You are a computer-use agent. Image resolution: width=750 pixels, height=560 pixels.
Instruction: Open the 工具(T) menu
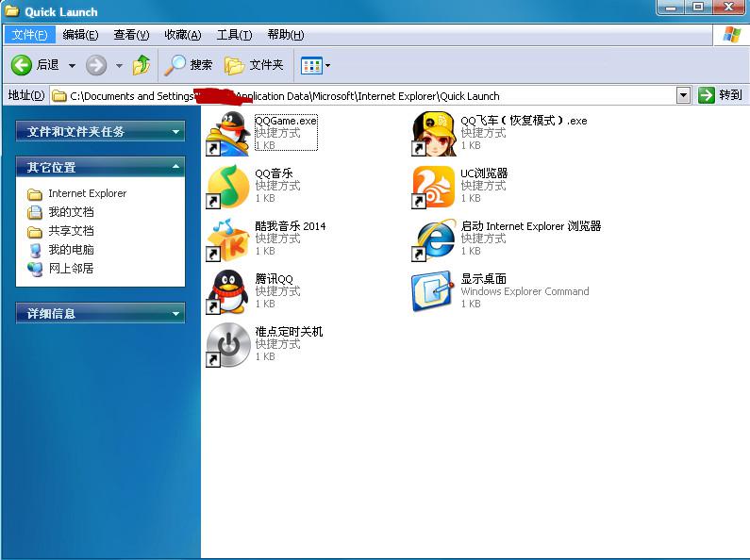point(234,34)
